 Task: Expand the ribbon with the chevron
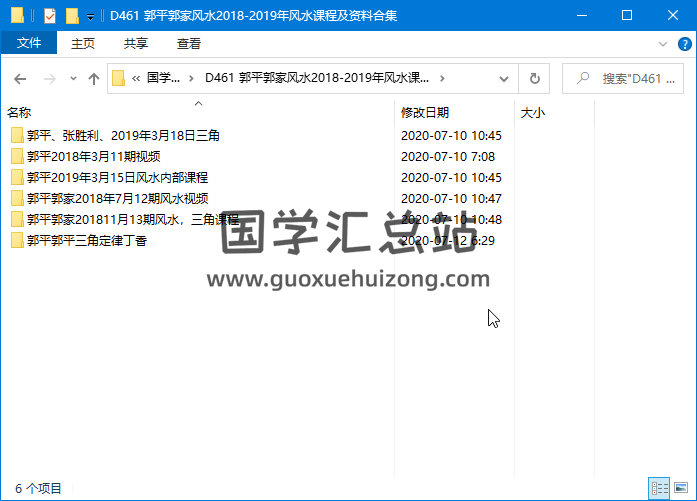[663, 44]
